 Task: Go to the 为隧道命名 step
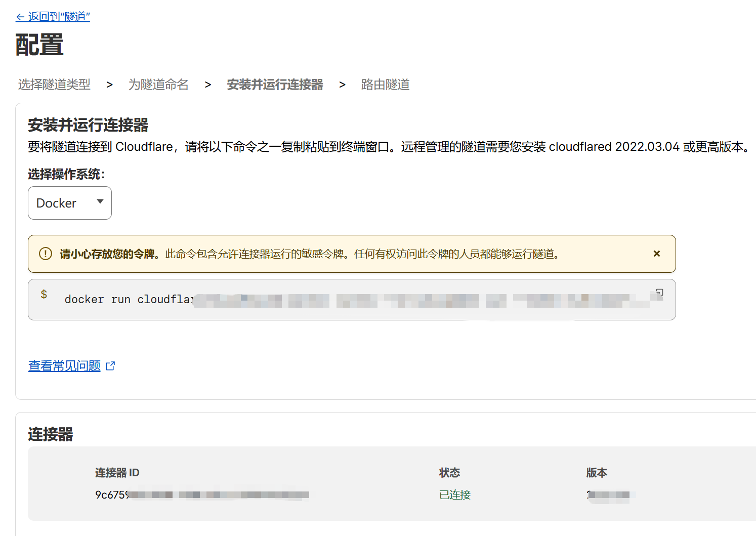click(158, 85)
